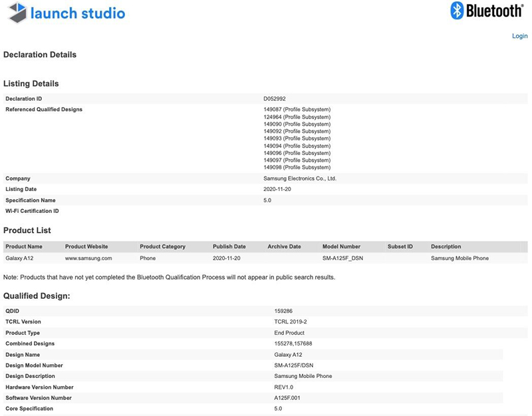Click the Subset ID column header
Screen dimensions: 532x416
click(x=400, y=246)
